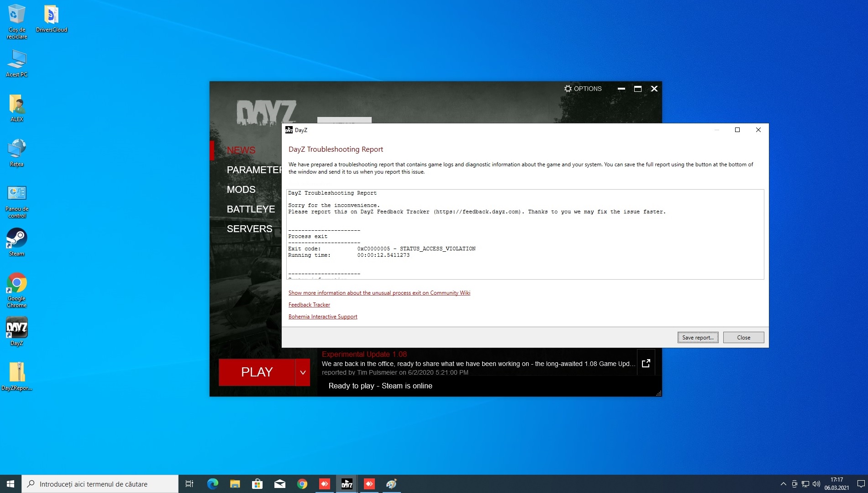
Task: Maximize the DayZ troubleshooting report dialog
Action: [737, 130]
